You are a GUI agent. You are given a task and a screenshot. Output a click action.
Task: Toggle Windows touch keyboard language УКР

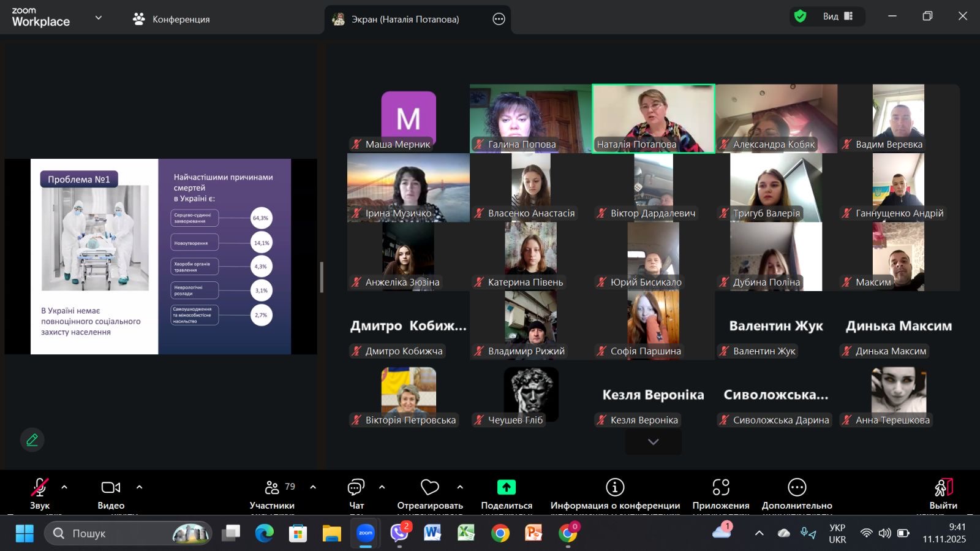[837, 533]
